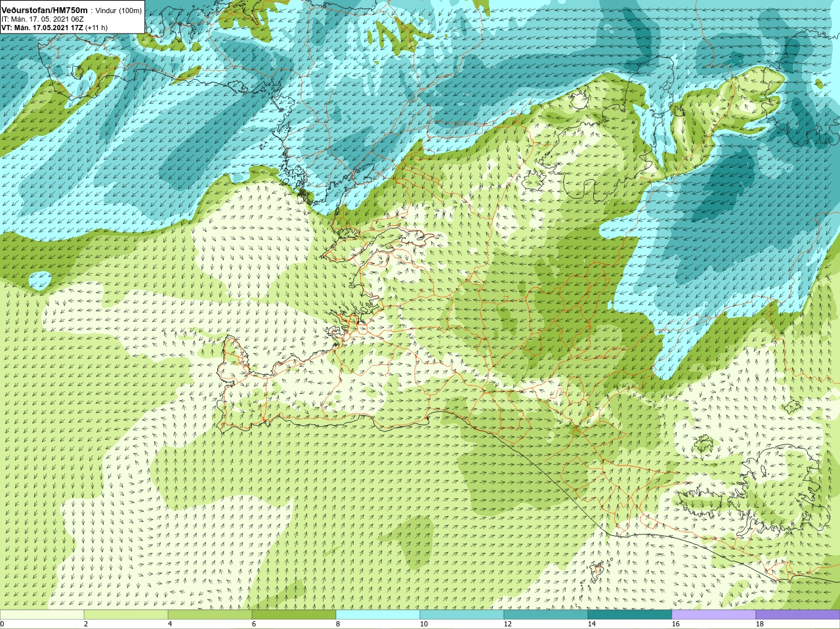Viewport: 840px width, 629px height.
Task: Click the legend scale label '6'
Action: [254, 624]
